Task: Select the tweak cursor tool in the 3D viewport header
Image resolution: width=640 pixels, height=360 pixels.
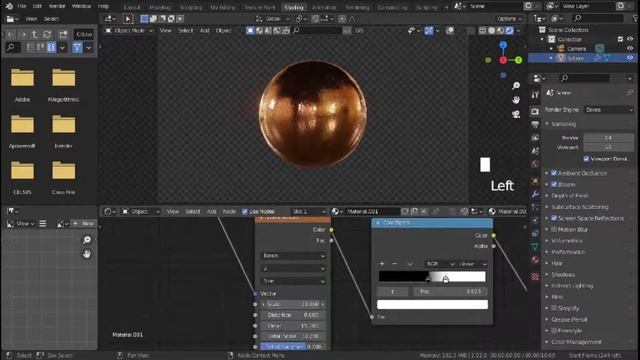Action: click(x=128, y=19)
